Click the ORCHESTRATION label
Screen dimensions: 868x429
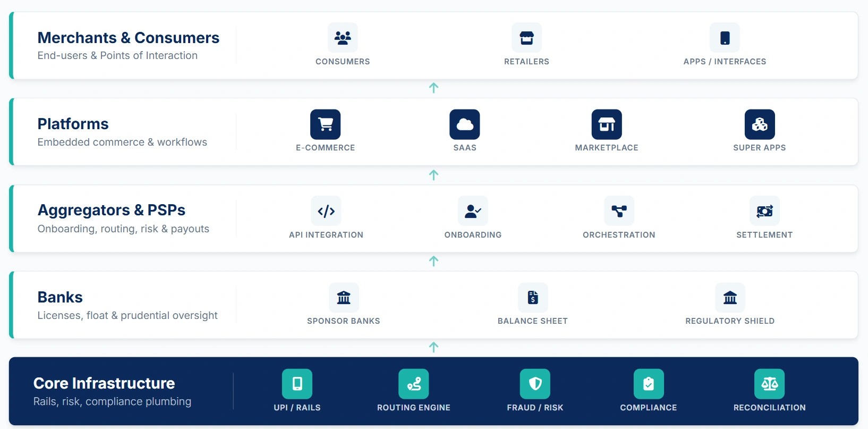pyautogui.click(x=619, y=235)
